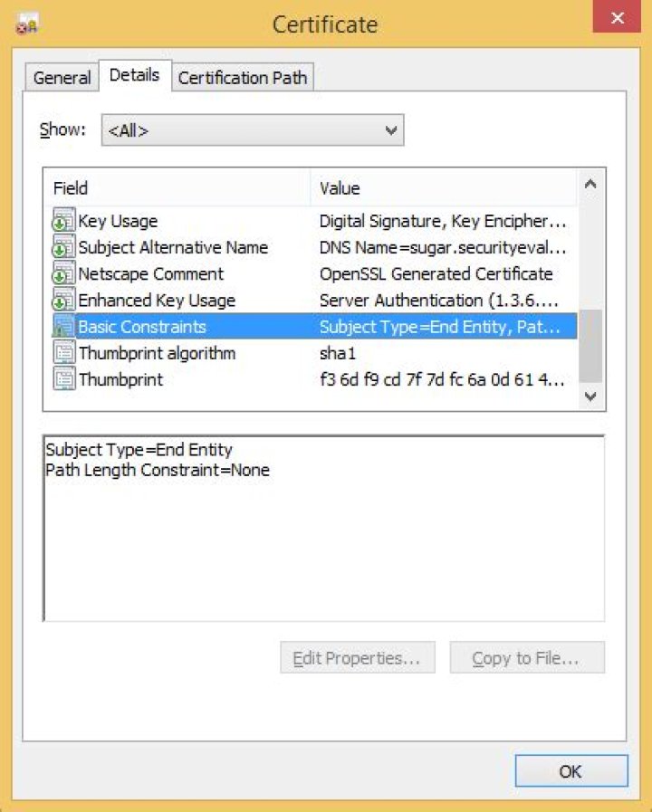Click the Subject Type=End Entity detail line
Screen dimensions: 652x812
(139, 450)
